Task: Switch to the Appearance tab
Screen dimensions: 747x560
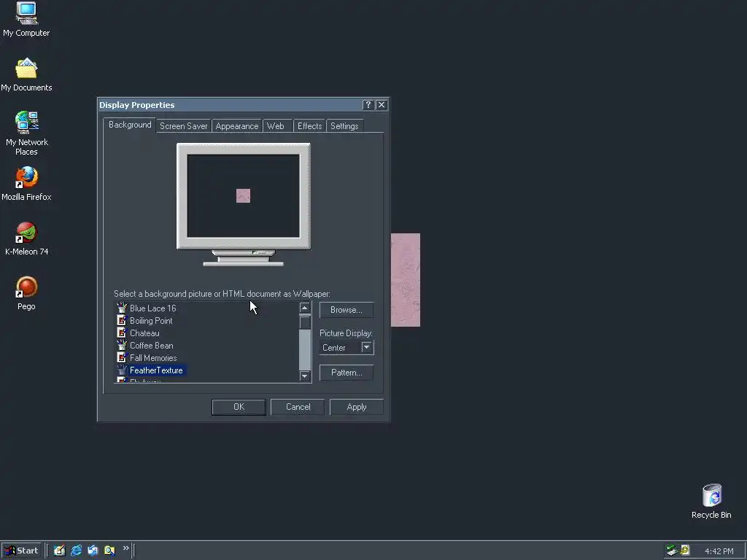Action: click(x=237, y=126)
